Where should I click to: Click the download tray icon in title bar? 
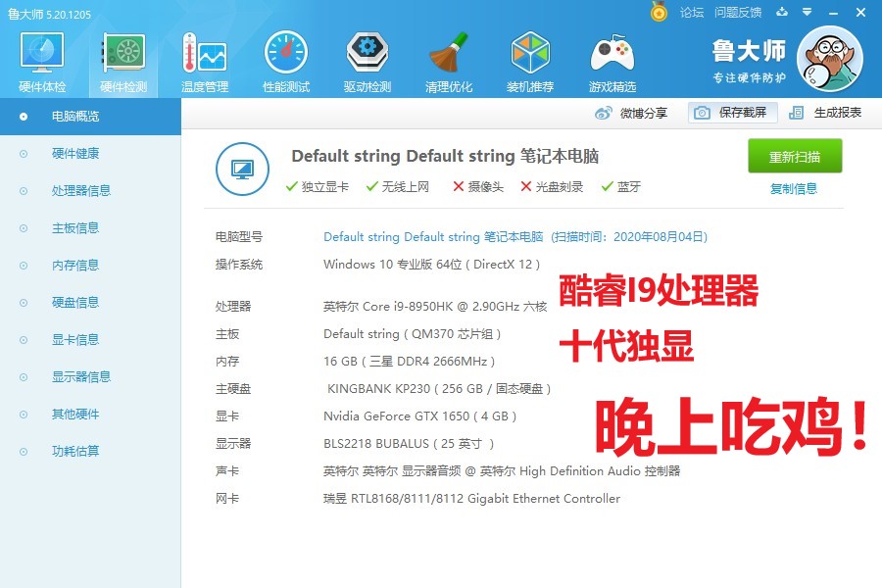point(782,12)
